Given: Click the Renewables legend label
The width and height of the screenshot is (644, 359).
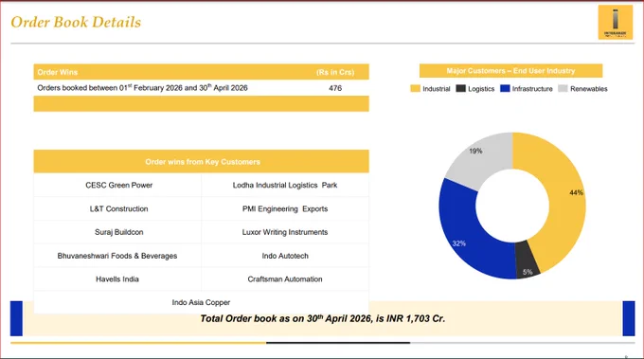Looking at the screenshot, I should tap(588, 89).
